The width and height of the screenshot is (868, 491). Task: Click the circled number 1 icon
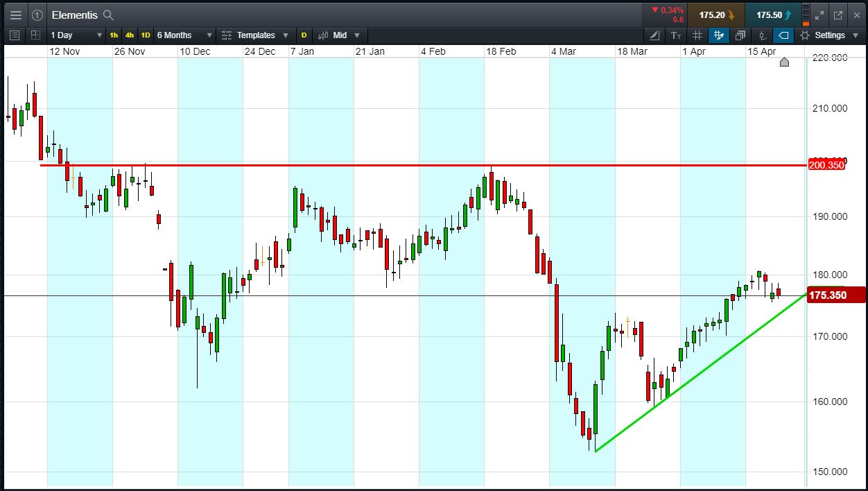click(37, 15)
